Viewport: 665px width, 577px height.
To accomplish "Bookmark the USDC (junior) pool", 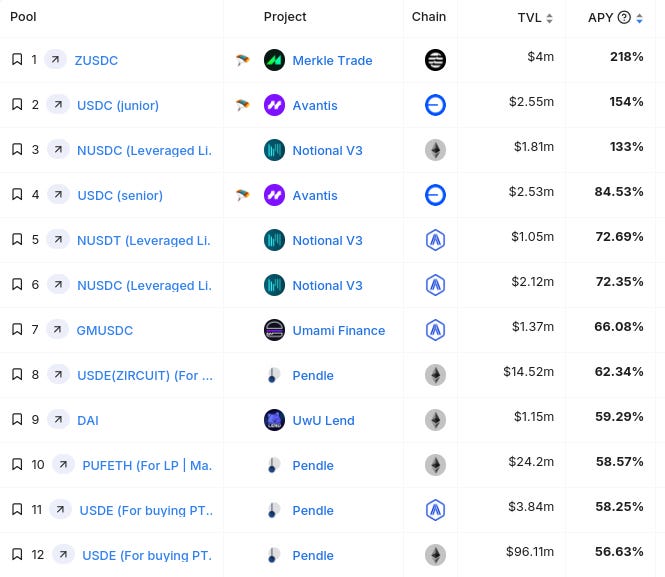I will (17, 104).
